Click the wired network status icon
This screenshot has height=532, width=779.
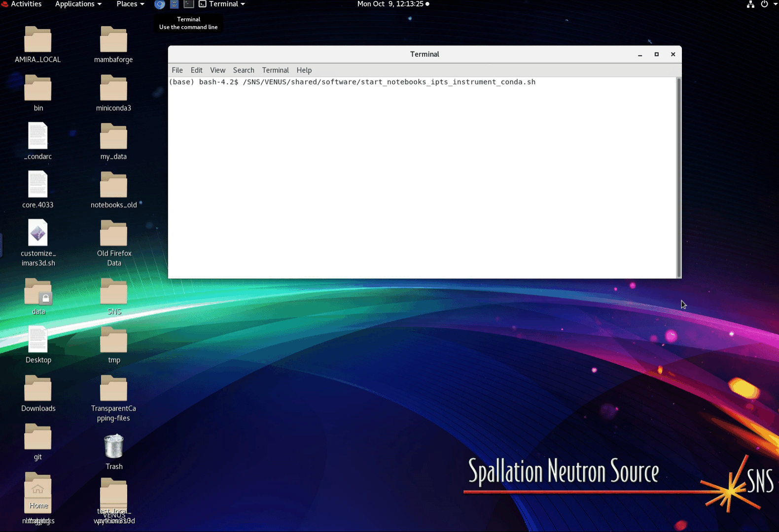(x=750, y=4)
